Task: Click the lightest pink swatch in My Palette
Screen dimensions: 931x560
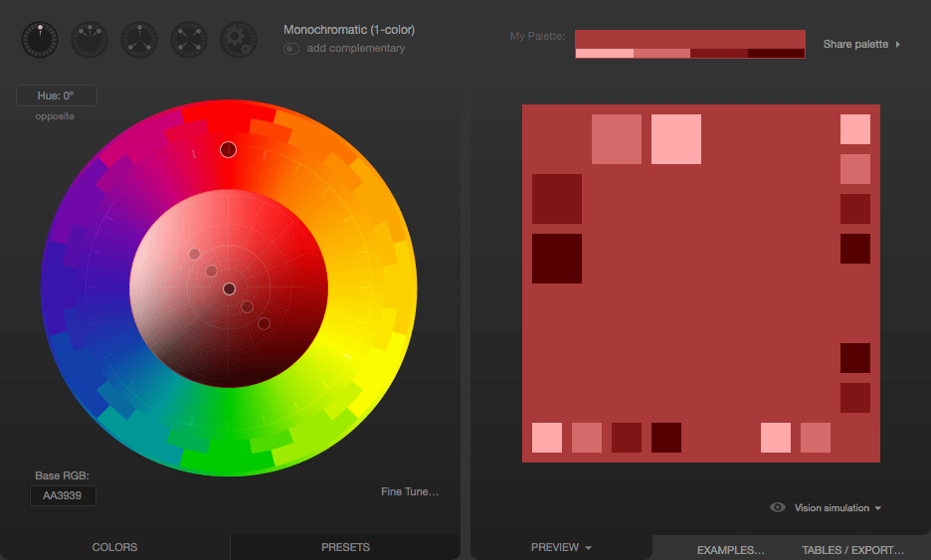Action: [x=604, y=54]
